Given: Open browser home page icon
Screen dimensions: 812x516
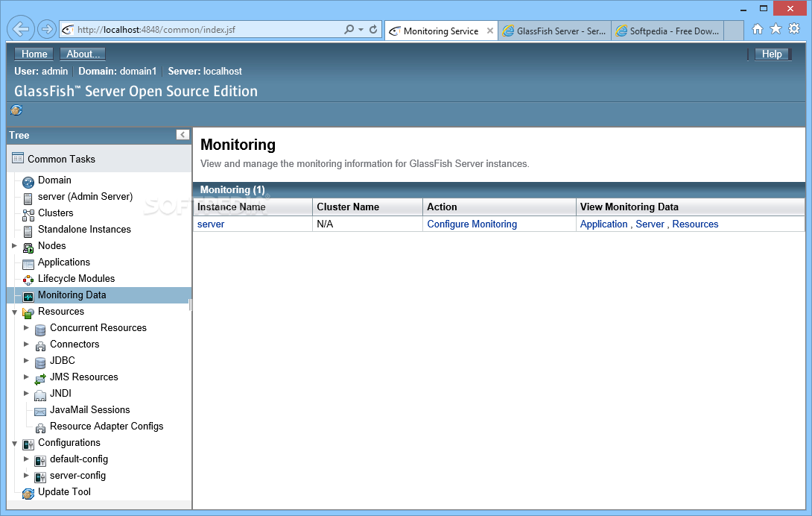Looking at the screenshot, I should tap(757, 29).
